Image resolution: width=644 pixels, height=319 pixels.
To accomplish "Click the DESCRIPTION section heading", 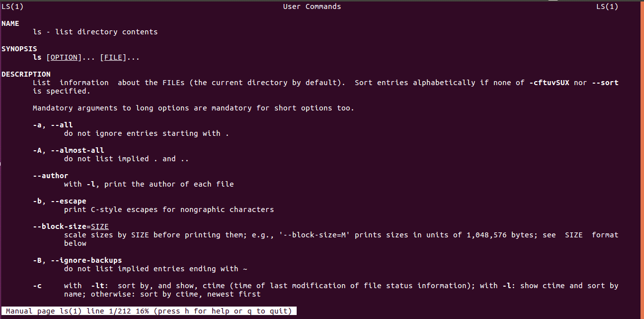I will (26, 74).
